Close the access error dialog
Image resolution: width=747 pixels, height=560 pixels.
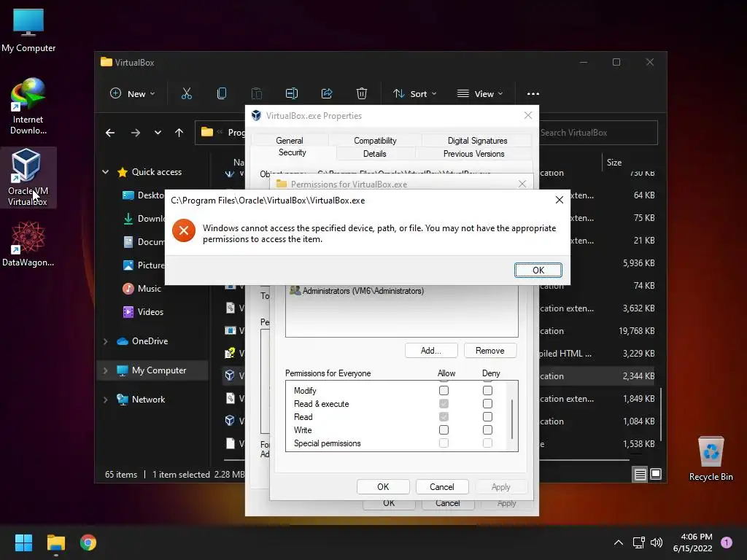click(x=560, y=200)
